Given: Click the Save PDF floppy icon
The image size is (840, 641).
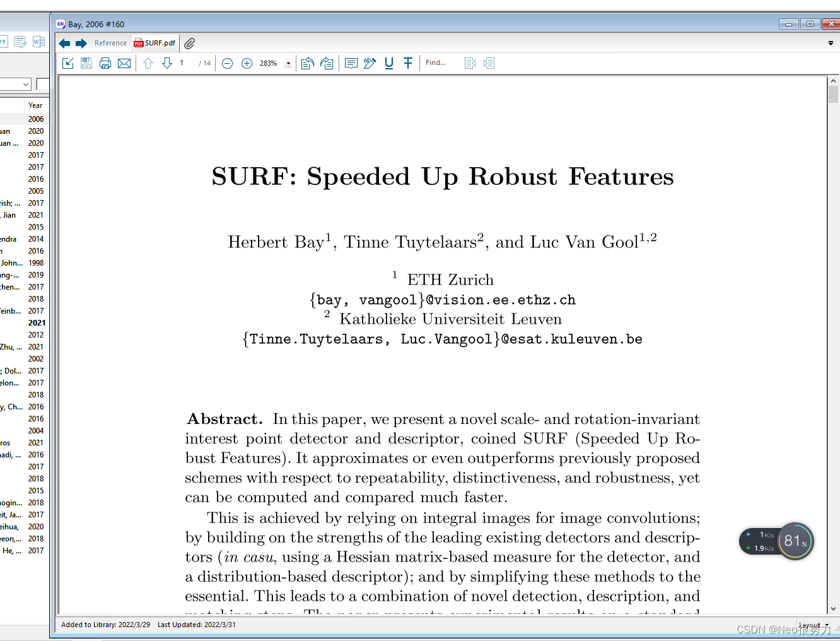Looking at the screenshot, I should point(86,63).
